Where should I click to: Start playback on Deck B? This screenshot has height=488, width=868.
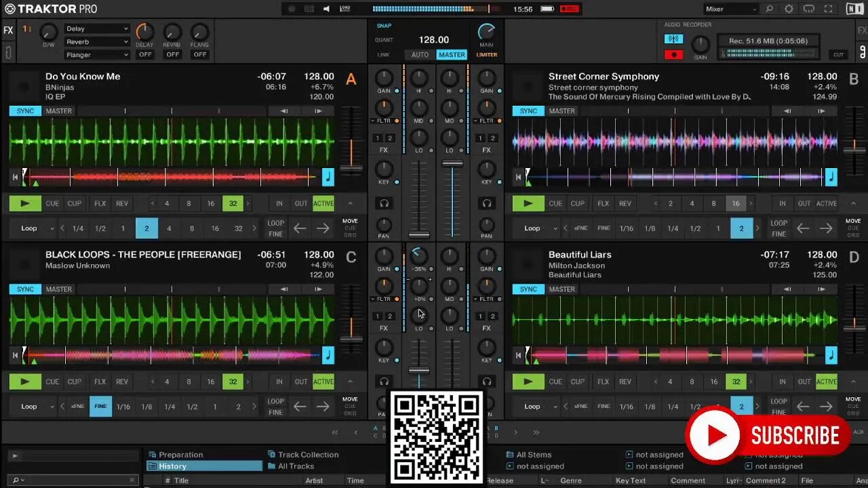pyautogui.click(x=528, y=203)
